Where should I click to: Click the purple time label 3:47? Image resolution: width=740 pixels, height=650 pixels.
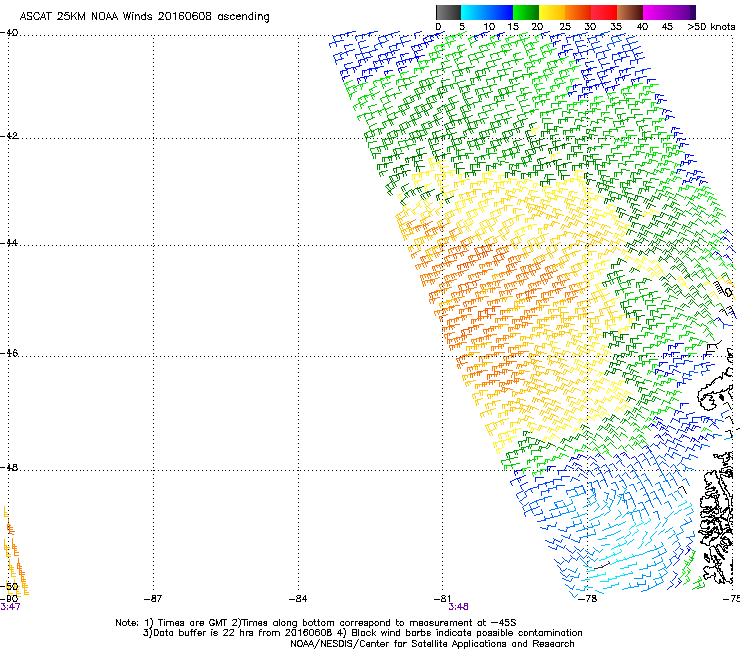coord(10,607)
